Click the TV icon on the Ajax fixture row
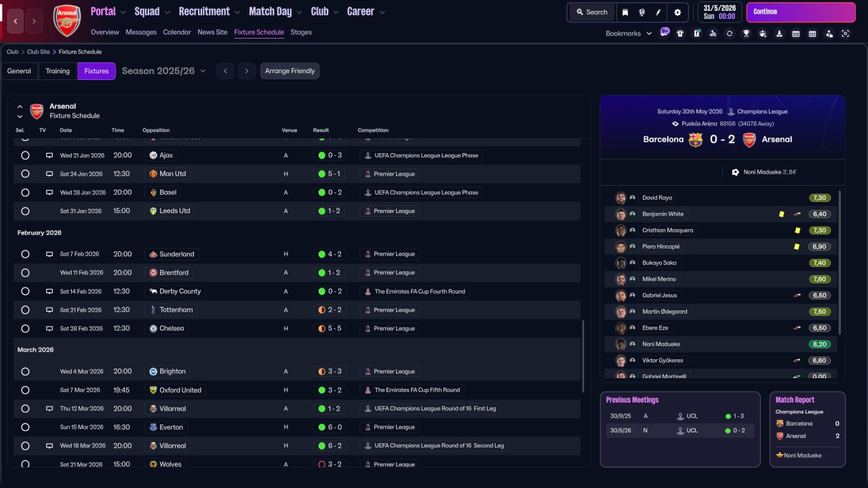 [50, 155]
